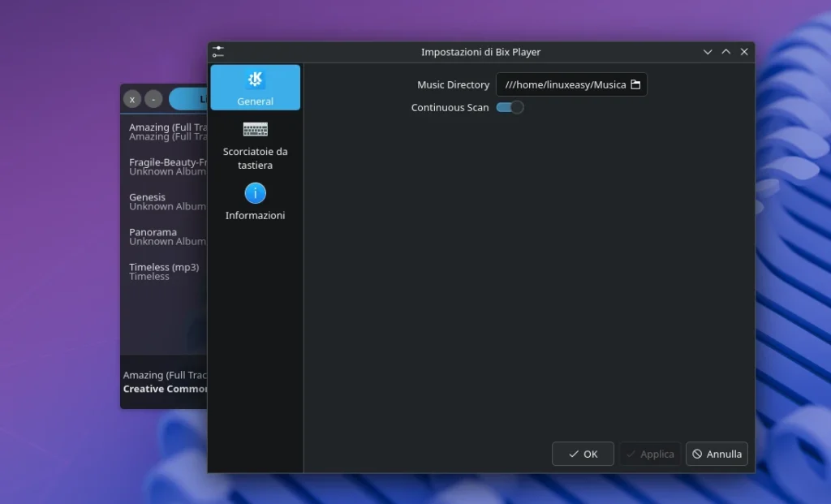Click the Music Directory path field
831x504 pixels.
click(x=564, y=84)
